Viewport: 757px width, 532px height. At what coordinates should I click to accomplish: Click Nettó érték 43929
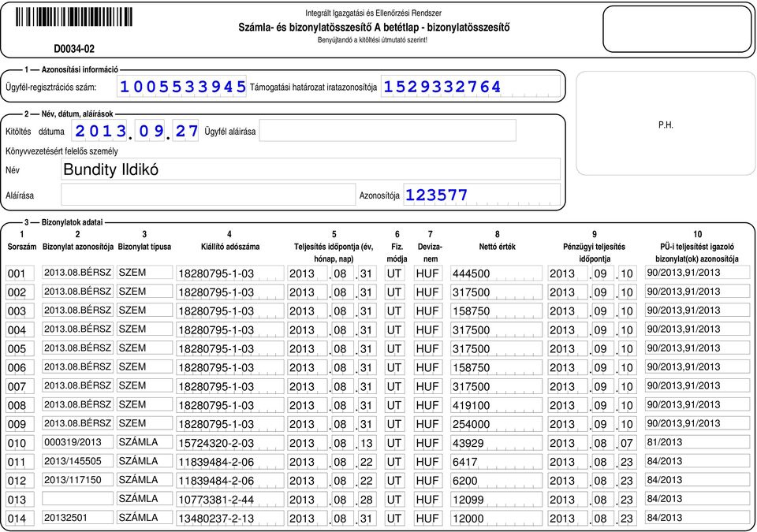click(x=496, y=443)
